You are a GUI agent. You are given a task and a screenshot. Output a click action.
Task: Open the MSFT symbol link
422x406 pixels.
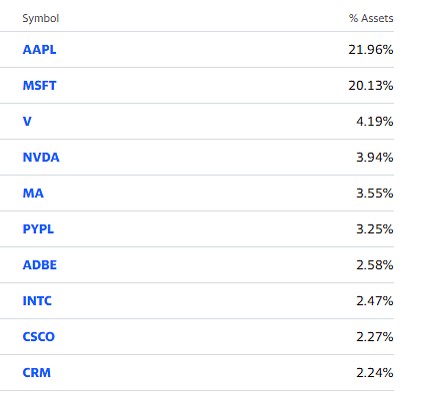pyautogui.click(x=39, y=86)
